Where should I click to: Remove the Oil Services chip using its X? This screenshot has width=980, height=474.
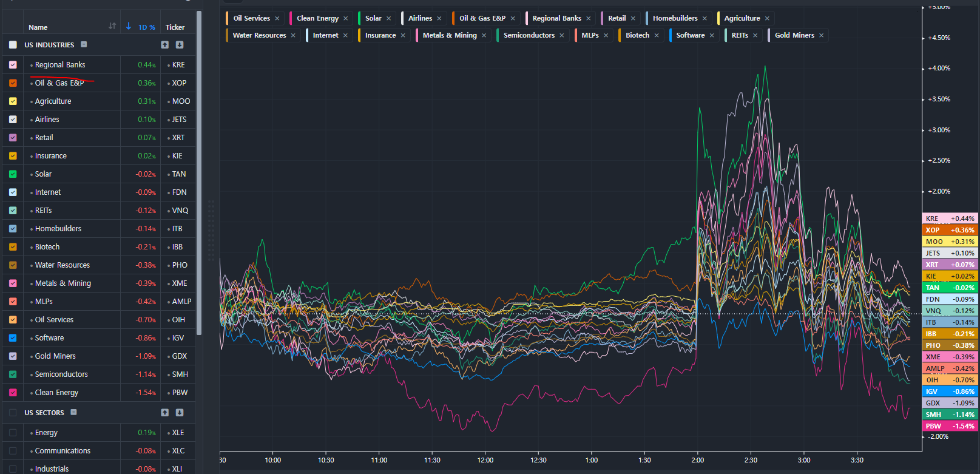[x=277, y=19]
